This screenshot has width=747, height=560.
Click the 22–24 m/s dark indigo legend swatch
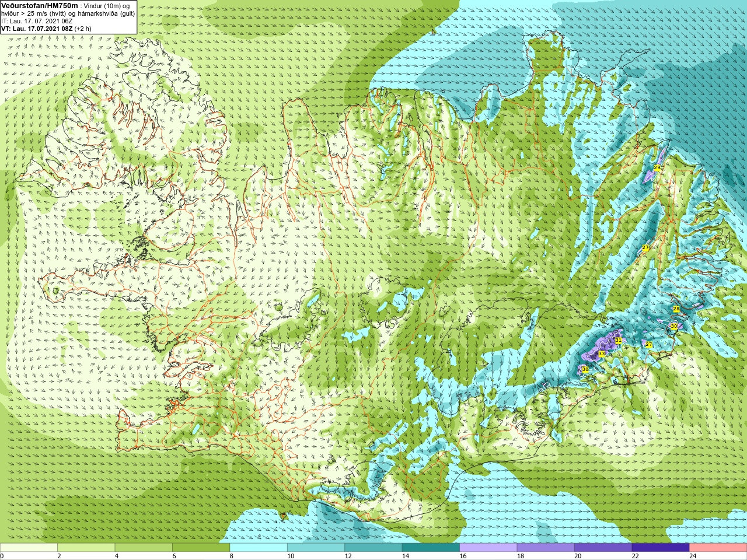click(661, 548)
